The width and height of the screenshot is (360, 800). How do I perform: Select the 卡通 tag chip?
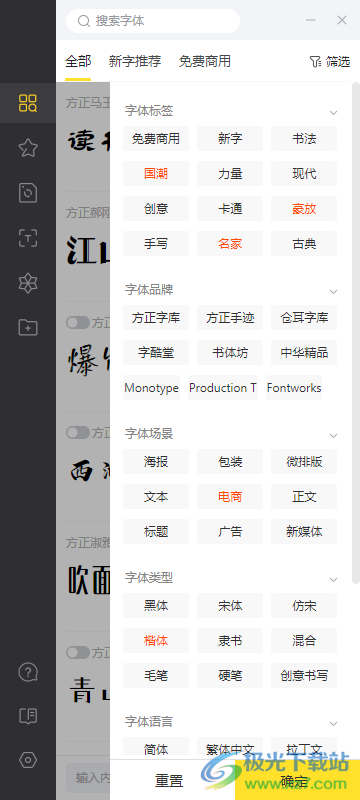coord(230,209)
